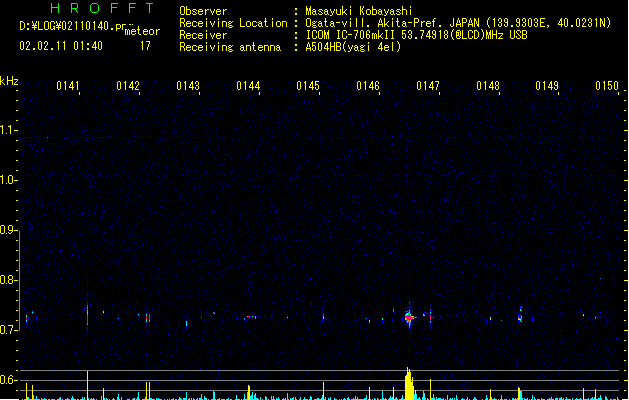
Task: Click the kHz axis unit label
Action: tap(9, 81)
